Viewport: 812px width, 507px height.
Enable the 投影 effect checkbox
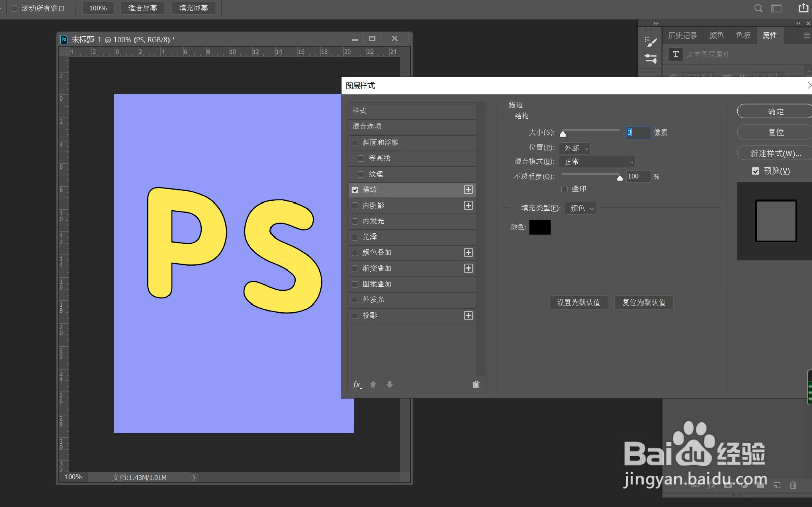coord(355,316)
